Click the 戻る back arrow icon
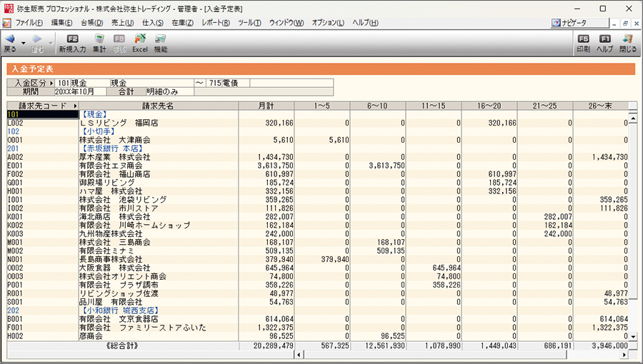Image resolution: width=643 pixels, height=364 pixels. [x=10, y=39]
